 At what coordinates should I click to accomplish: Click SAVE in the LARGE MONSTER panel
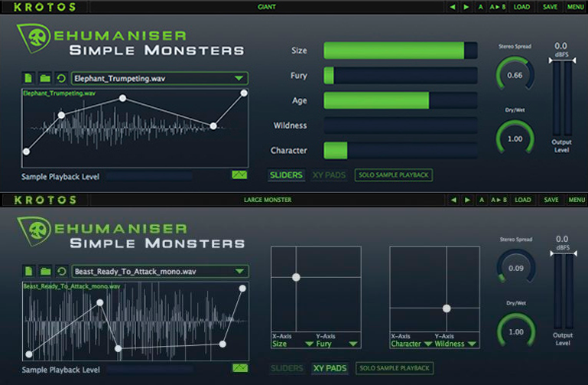coord(551,200)
